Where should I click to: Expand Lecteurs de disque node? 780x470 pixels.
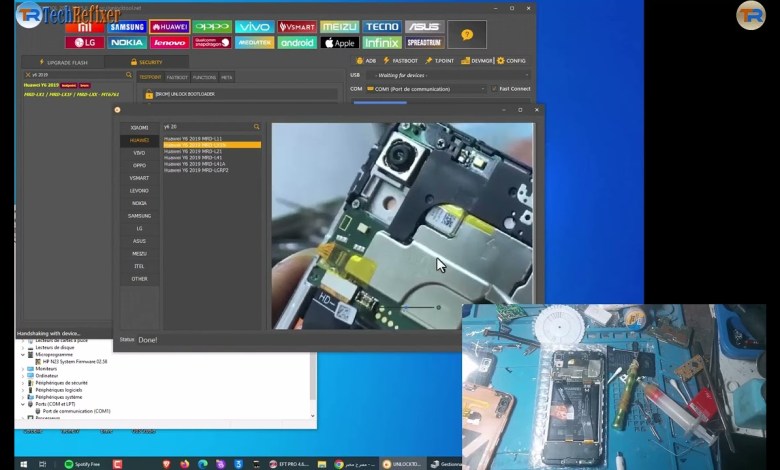pos(23,348)
